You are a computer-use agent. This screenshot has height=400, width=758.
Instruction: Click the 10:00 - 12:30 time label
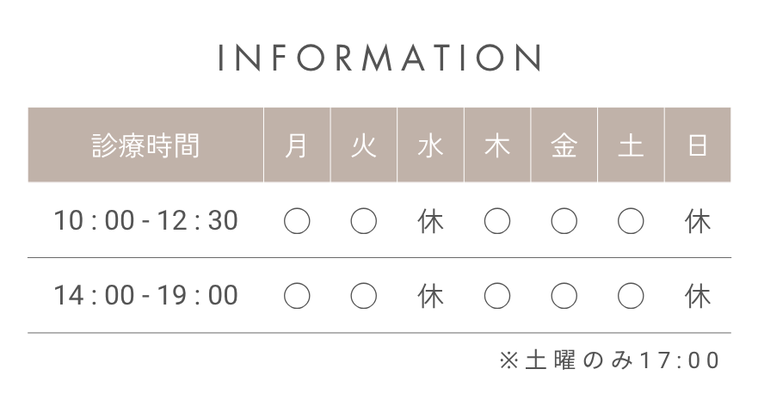146,221
